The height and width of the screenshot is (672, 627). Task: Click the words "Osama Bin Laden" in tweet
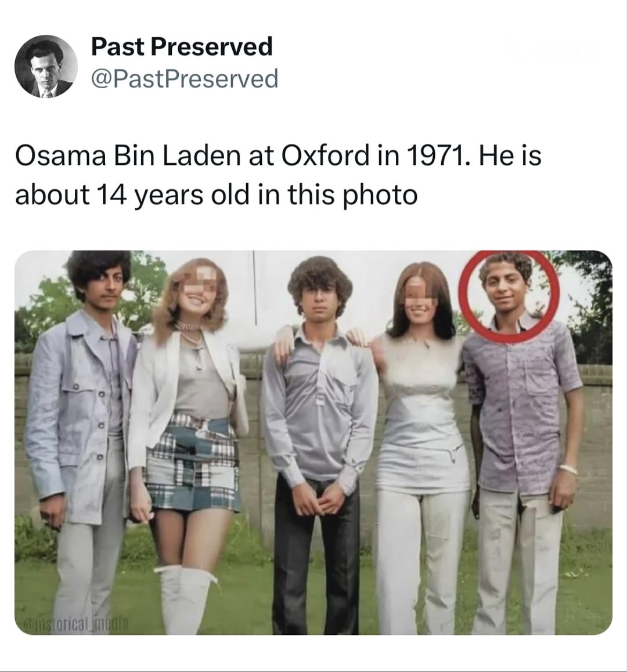tap(128, 156)
